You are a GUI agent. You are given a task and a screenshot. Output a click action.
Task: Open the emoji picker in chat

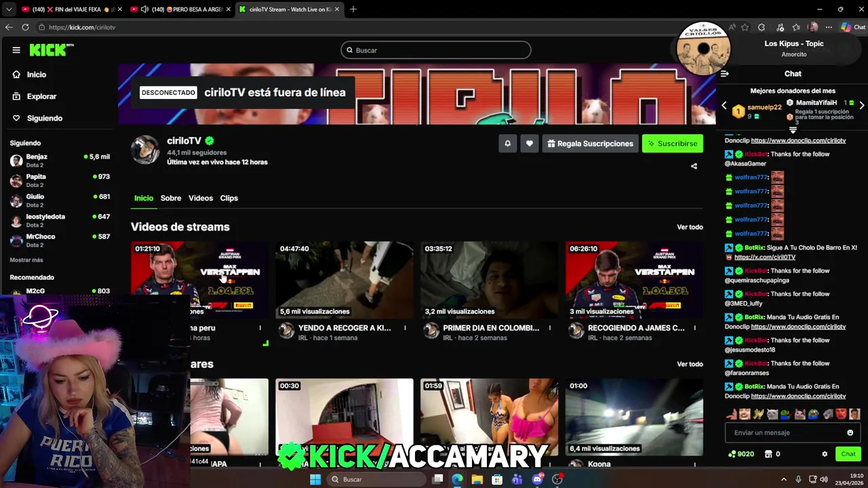point(850,432)
